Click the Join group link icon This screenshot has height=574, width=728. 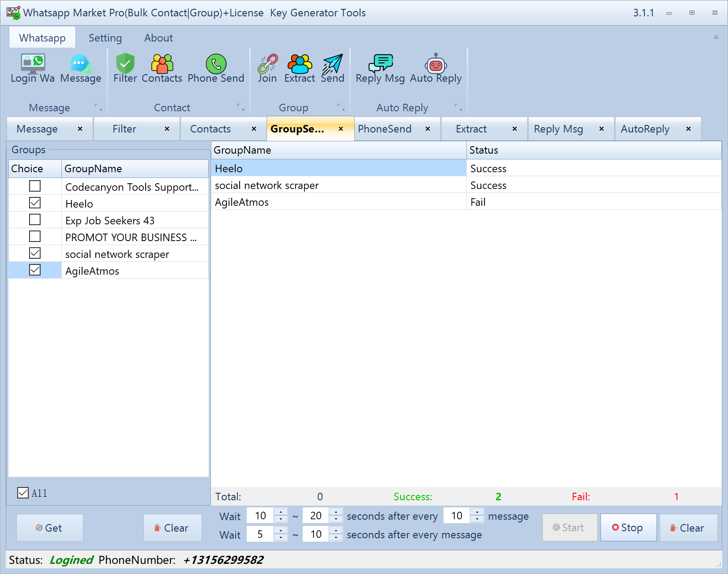(x=267, y=68)
